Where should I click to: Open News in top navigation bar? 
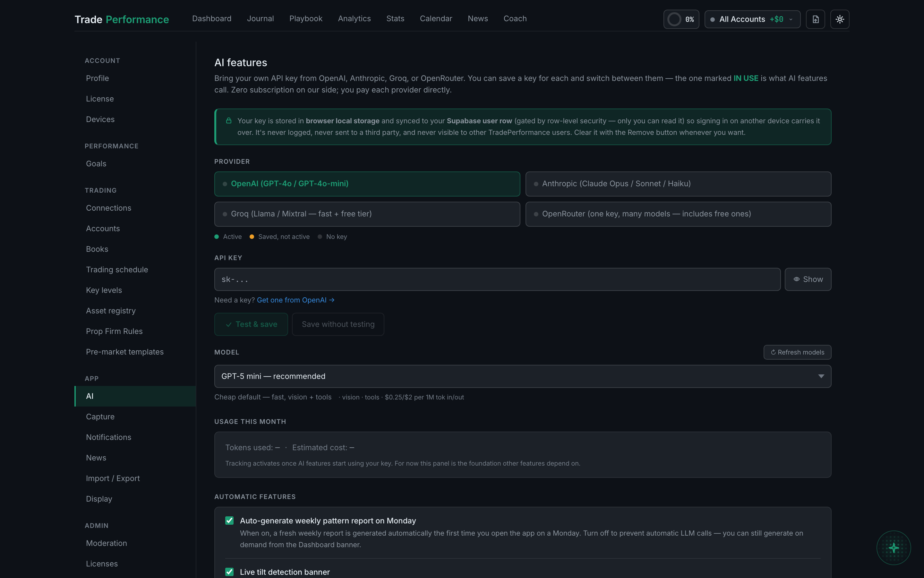coord(478,19)
